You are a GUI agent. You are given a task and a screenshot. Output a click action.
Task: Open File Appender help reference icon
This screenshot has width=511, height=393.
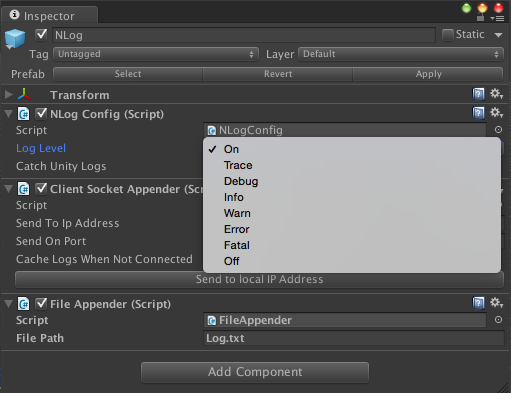pyautogui.click(x=478, y=303)
